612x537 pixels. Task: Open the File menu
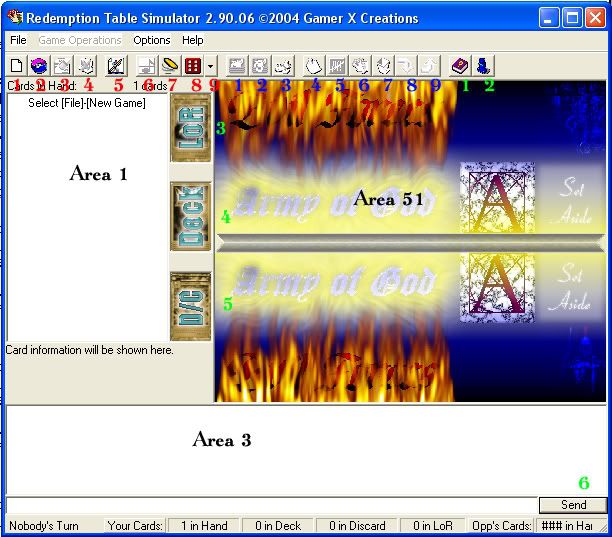point(18,40)
